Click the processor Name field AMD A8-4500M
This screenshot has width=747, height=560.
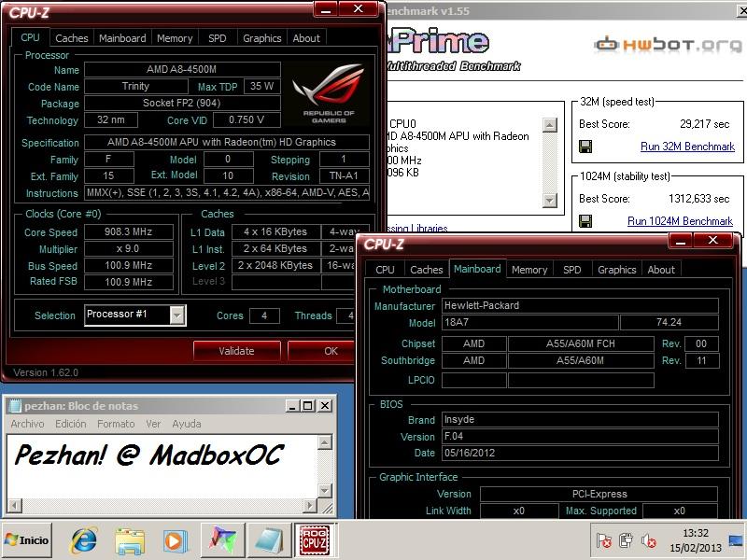(182, 69)
